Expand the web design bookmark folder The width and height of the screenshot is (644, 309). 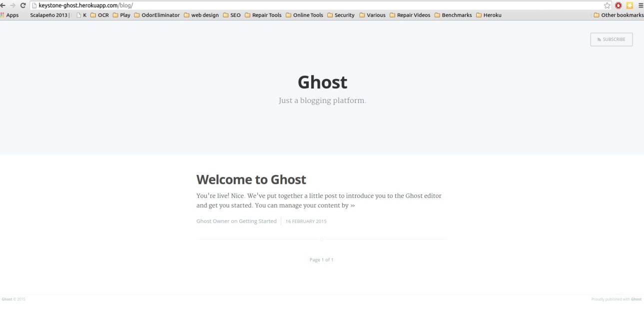point(201,15)
